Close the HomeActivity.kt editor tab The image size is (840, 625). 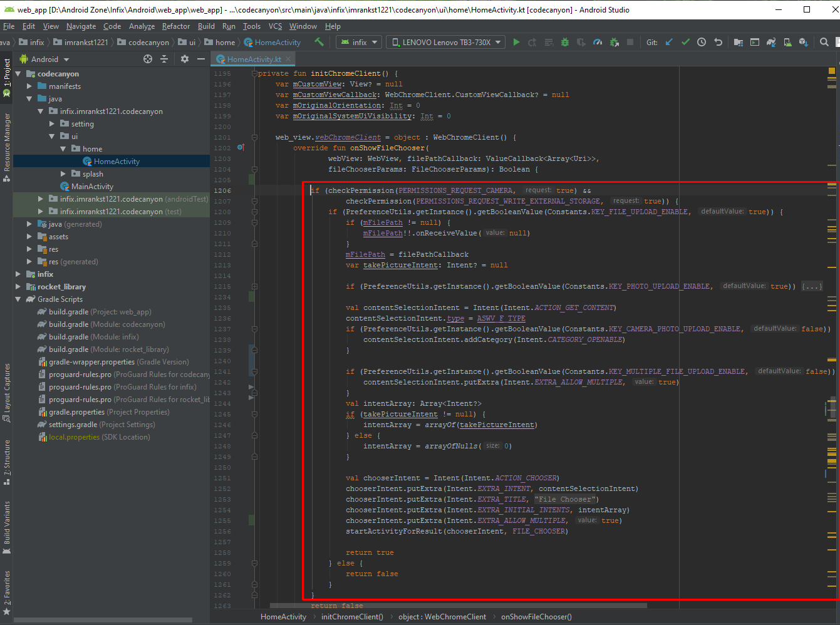point(288,59)
